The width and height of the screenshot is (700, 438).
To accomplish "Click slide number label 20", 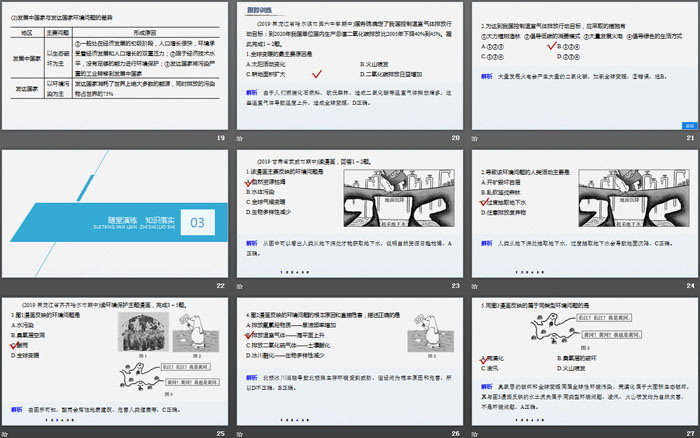I will point(455,138).
